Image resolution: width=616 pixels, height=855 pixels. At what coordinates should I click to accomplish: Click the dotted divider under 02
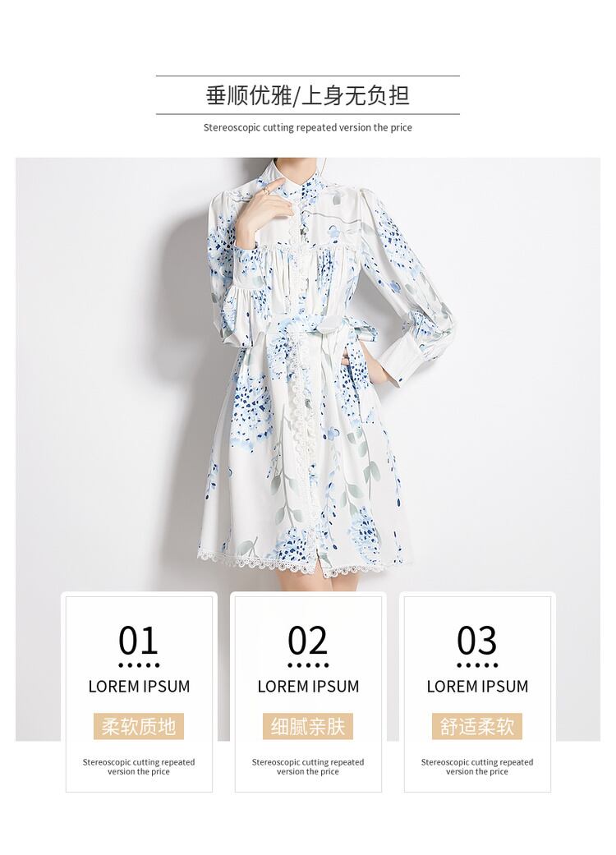click(x=307, y=665)
